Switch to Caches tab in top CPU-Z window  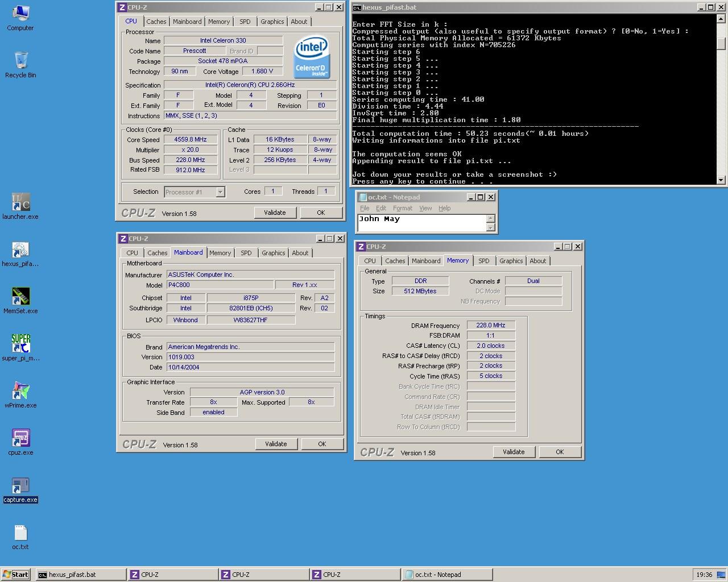tap(156, 22)
